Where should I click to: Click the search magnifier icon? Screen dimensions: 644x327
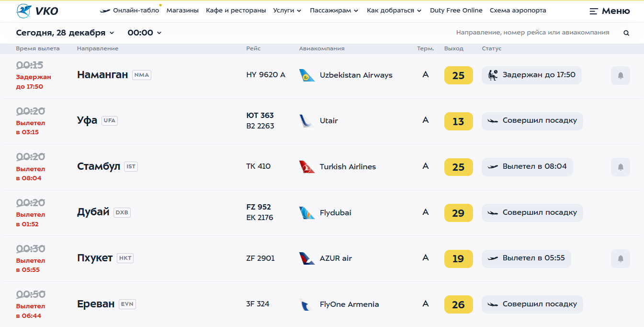click(x=626, y=33)
